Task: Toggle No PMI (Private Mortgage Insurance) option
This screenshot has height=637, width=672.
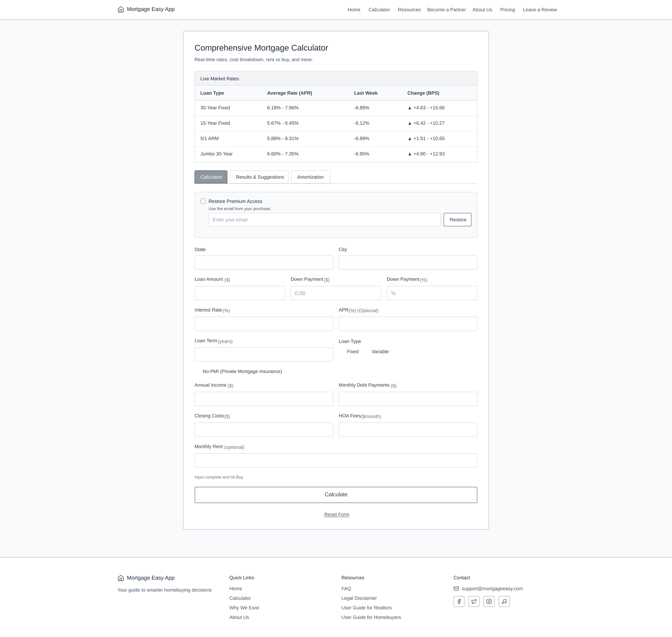Action: pos(242,371)
